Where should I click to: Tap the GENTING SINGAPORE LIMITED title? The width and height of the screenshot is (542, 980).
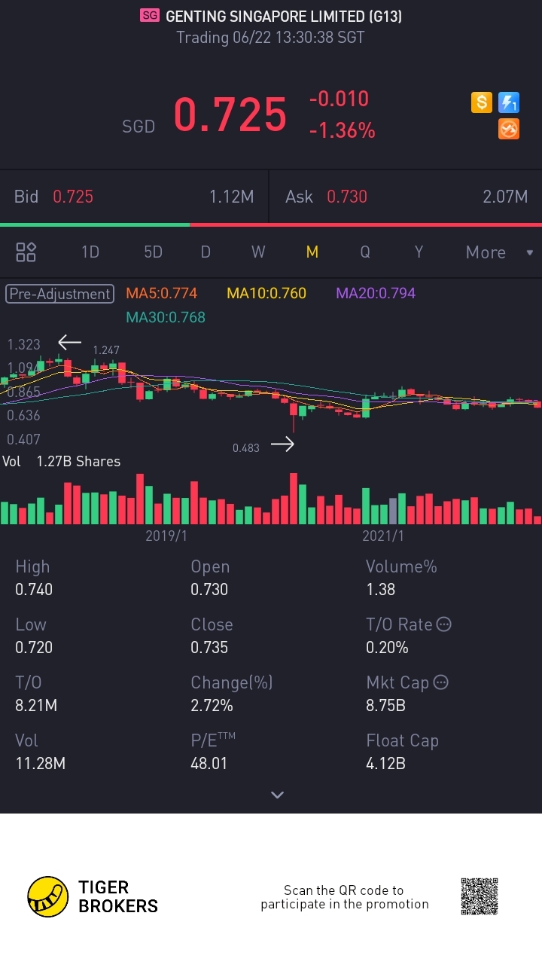[x=284, y=16]
